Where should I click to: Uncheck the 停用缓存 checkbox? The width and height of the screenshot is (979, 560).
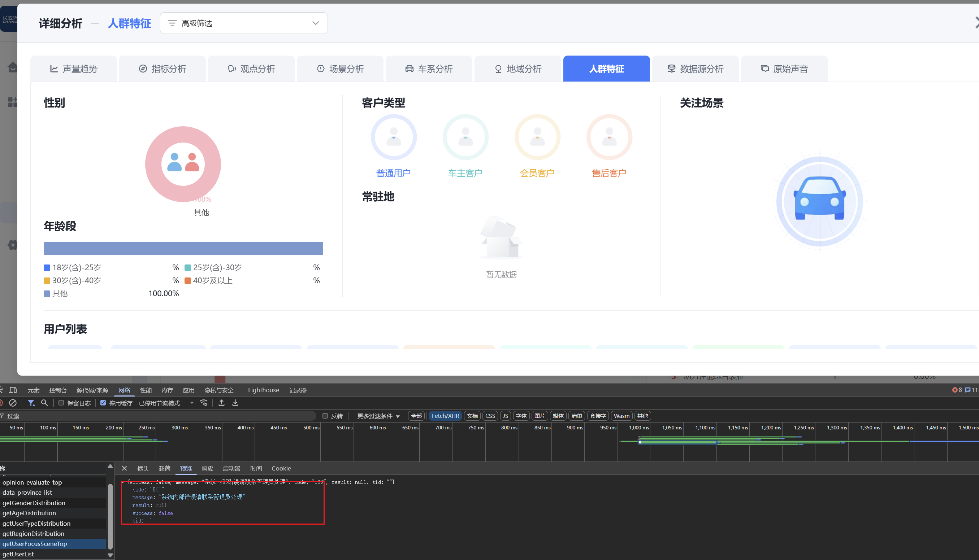coord(103,403)
